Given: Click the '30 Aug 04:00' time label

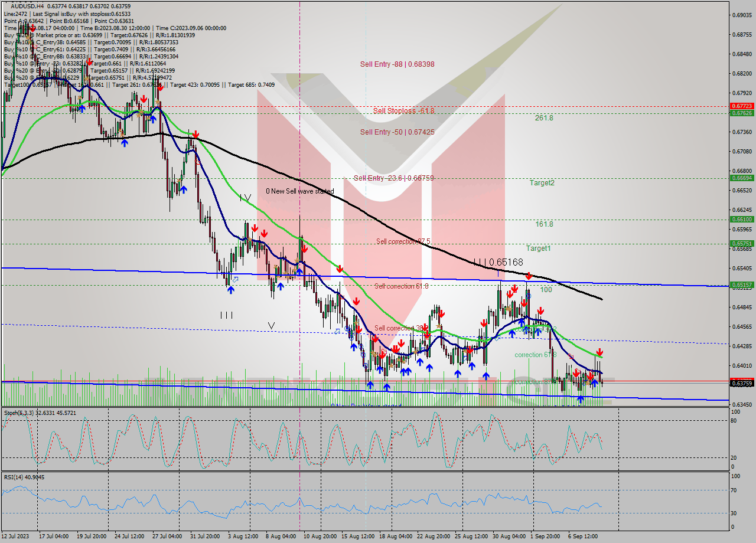Looking at the screenshot, I should (x=509, y=537).
